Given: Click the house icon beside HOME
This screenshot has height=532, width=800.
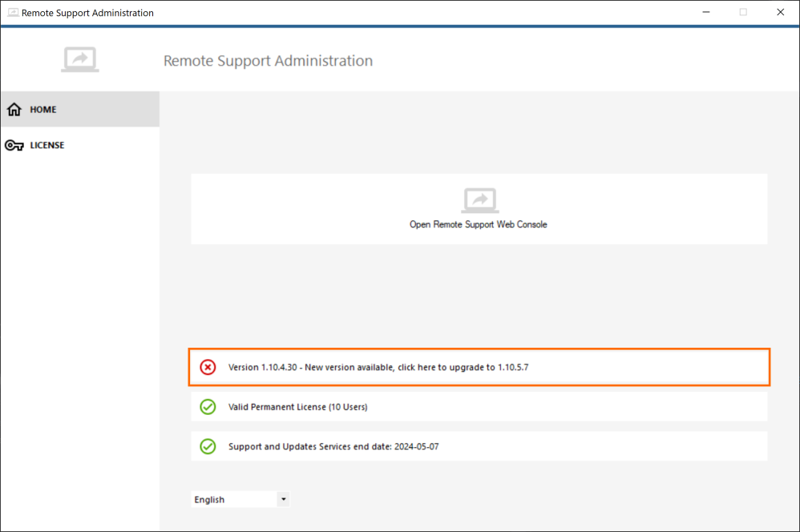Looking at the screenshot, I should coord(14,110).
